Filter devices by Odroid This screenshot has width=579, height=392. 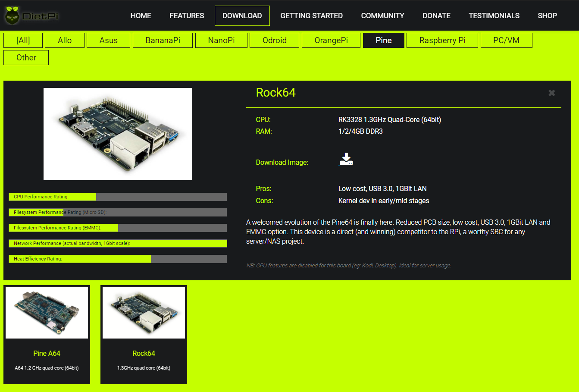click(274, 40)
